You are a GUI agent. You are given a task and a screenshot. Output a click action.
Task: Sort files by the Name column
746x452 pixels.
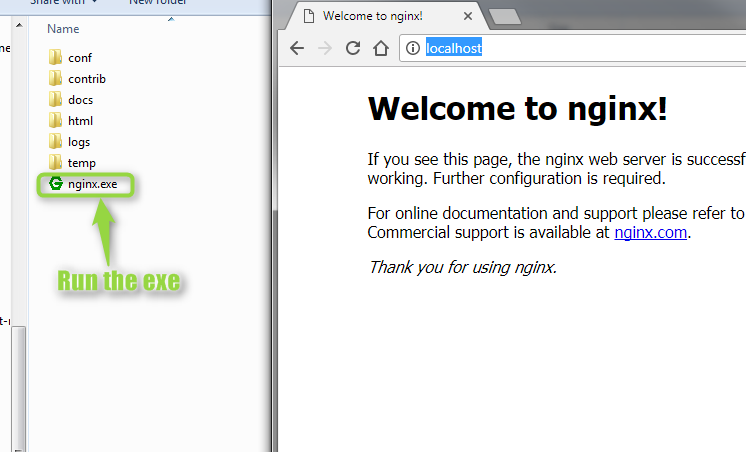[63, 29]
